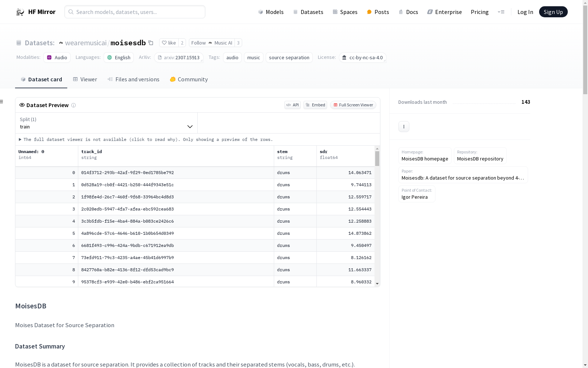Open Spaces in top navigation
The width and height of the screenshot is (588, 368).
click(x=345, y=12)
